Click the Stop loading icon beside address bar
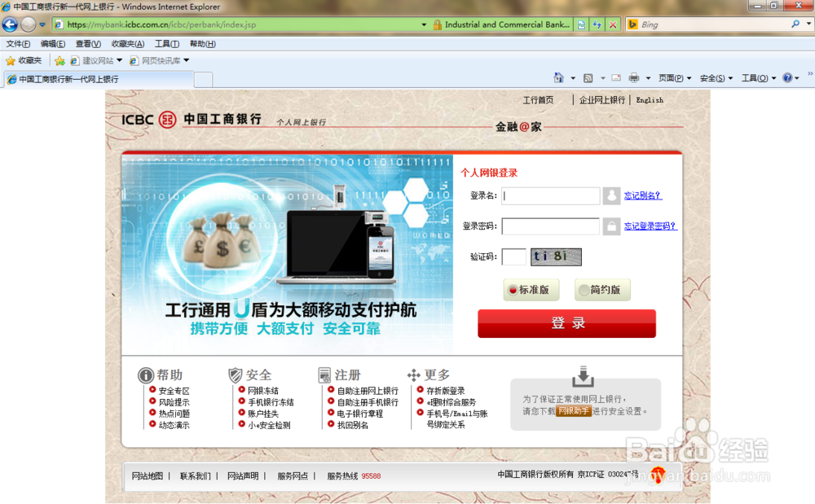 tap(613, 24)
